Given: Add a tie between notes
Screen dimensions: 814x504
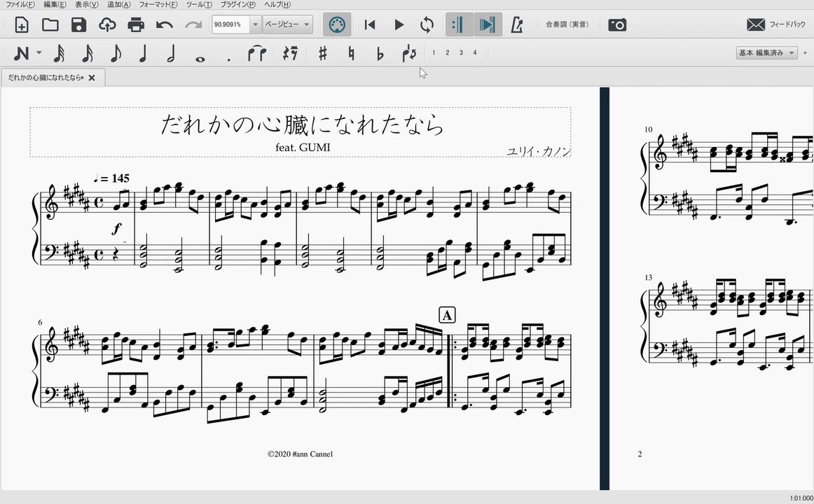Looking at the screenshot, I should 257,53.
